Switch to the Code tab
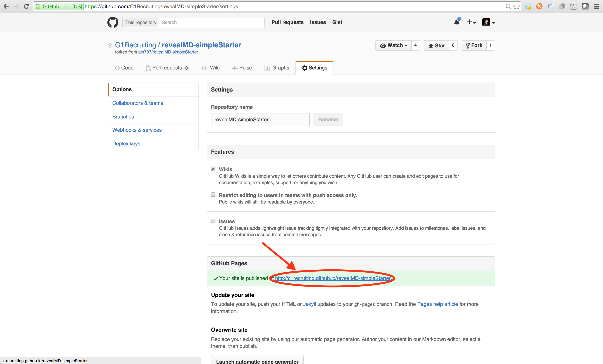Viewport: 603px width, 364px height. click(x=124, y=68)
